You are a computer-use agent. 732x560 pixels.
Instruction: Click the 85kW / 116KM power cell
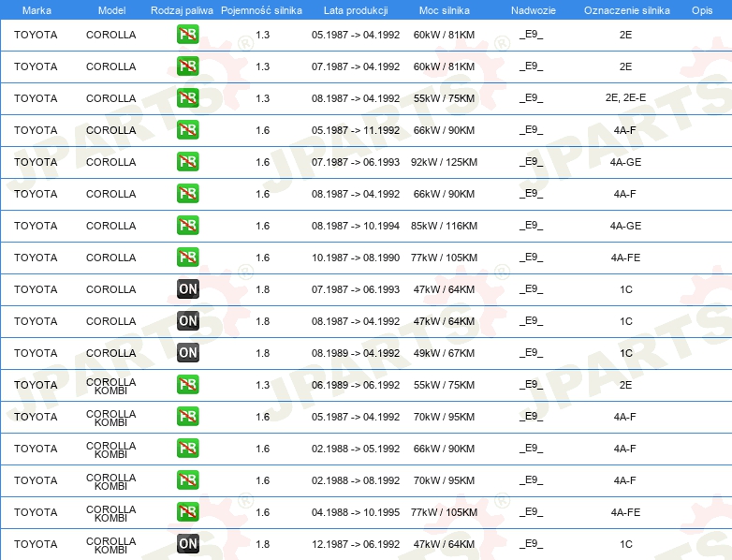point(444,226)
